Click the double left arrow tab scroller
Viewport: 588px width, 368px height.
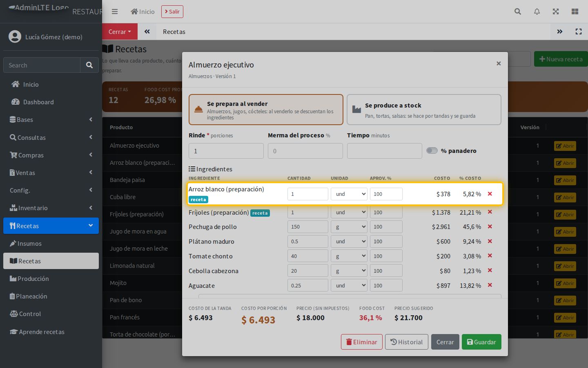tap(147, 31)
